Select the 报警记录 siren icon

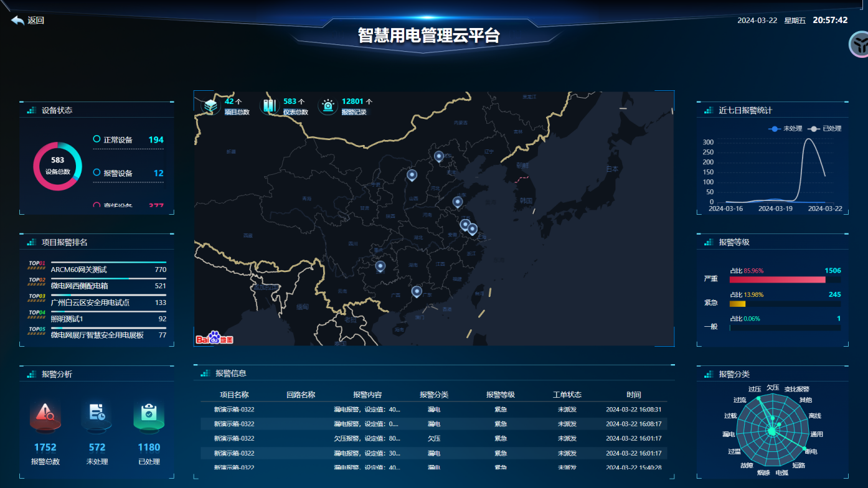pos(328,106)
